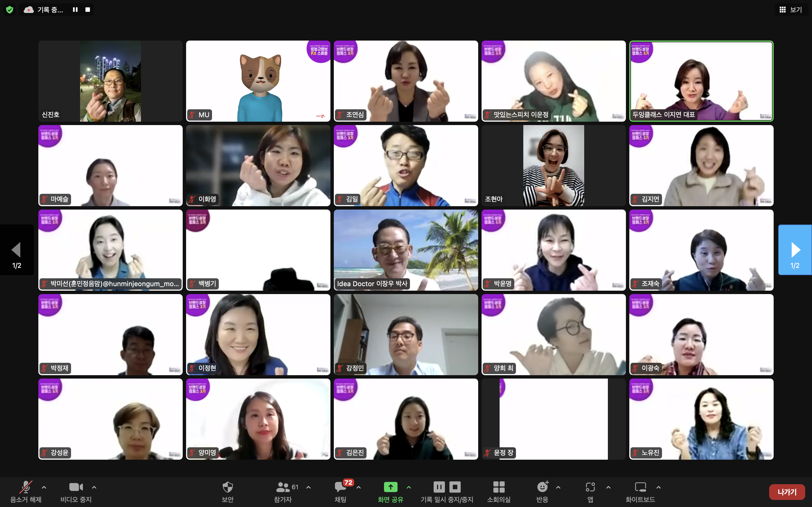Screen dimensions: 812x507
Task: Open the Reactions (반응) smiley icon
Action: 542,487
